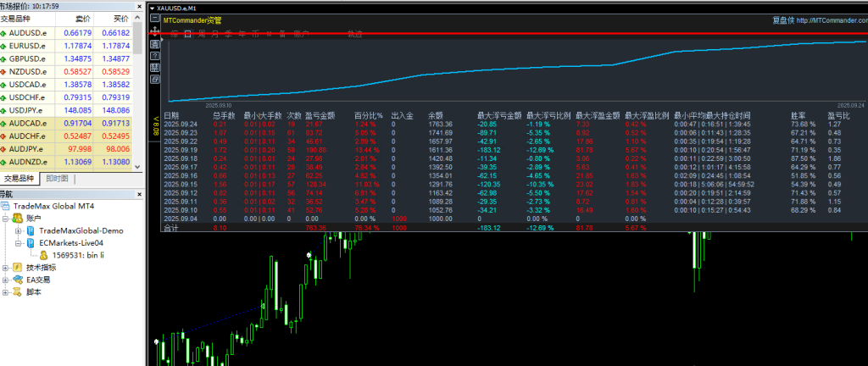Switch to the 即时图 tab
This screenshot has width=868, height=366.
pyautogui.click(x=57, y=179)
